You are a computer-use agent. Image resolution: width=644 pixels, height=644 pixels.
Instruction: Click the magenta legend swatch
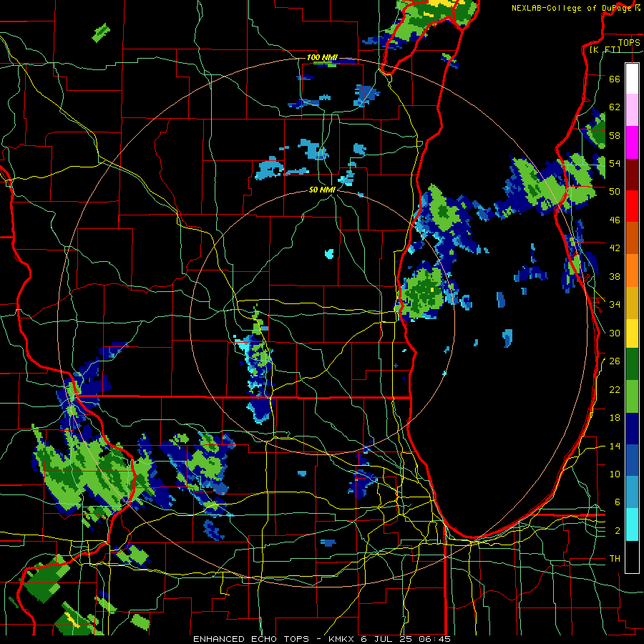(x=632, y=142)
